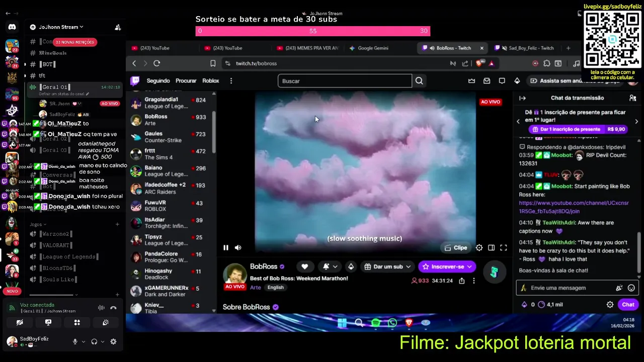Switch to MEMES PRA VER browser tab
Image resolution: width=644 pixels, height=362 pixels.
[x=308, y=48]
